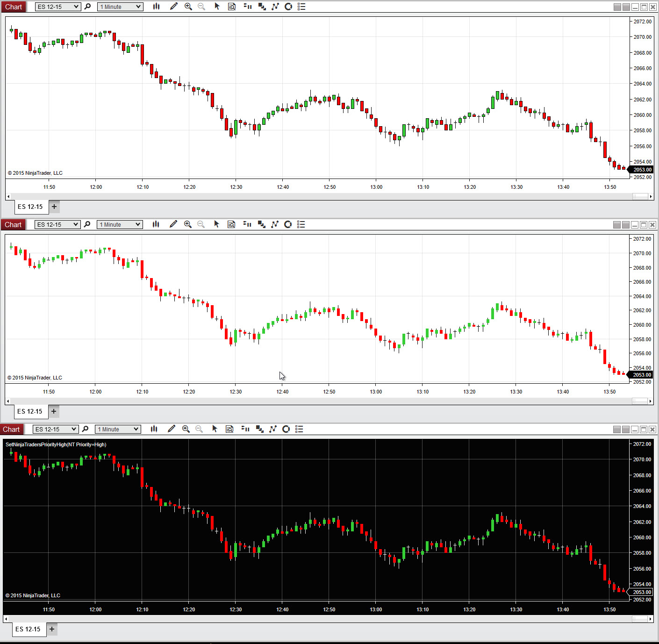Click left scroll arrow under top chart
The width and height of the screenshot is (659, 644).
(8, 197)
